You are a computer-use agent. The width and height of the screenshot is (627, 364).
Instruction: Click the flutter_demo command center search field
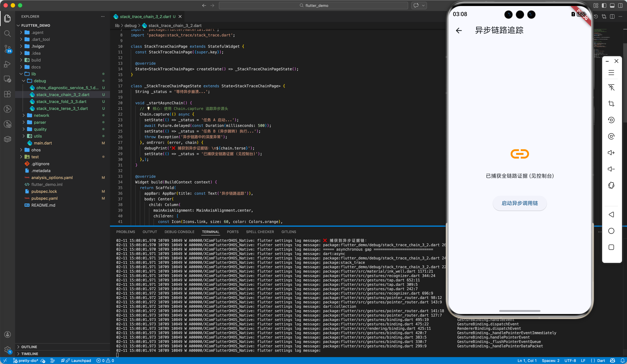click(313, 5)
